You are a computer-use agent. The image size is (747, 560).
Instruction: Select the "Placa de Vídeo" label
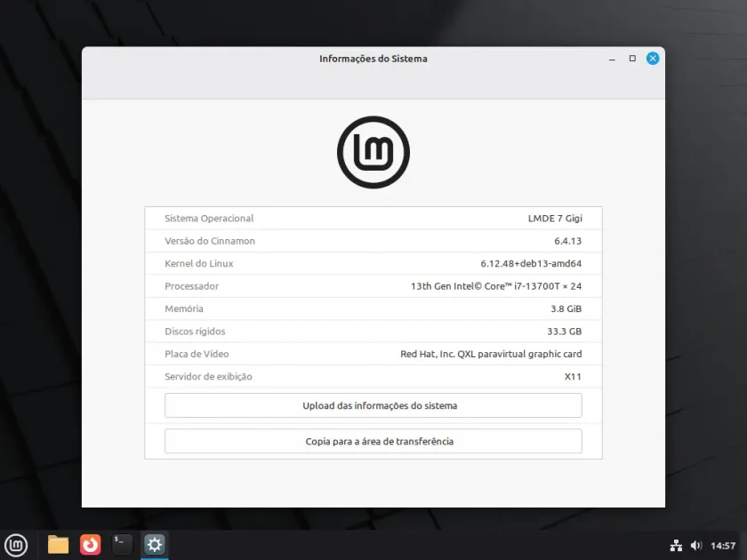click(197, 354)
